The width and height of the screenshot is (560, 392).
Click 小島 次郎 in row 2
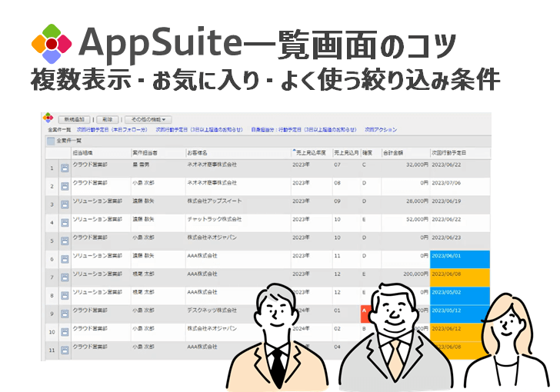tap(144, 183)
